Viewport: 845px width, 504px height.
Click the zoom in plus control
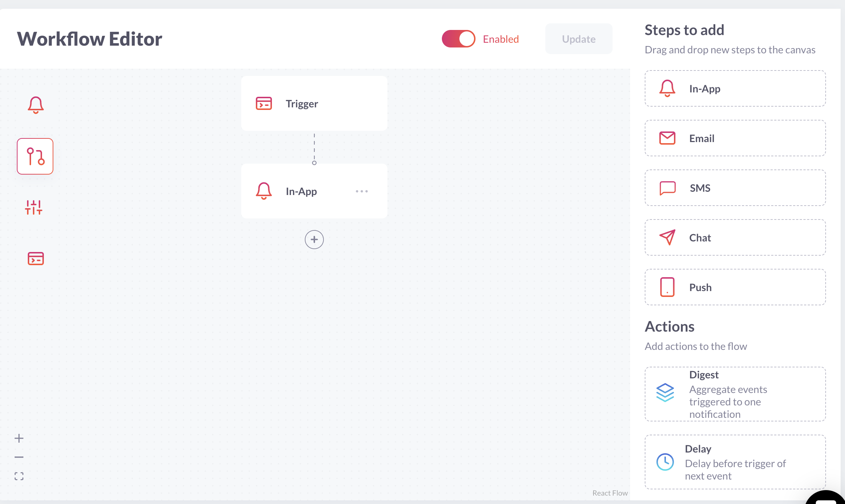[x=19, y=438]
